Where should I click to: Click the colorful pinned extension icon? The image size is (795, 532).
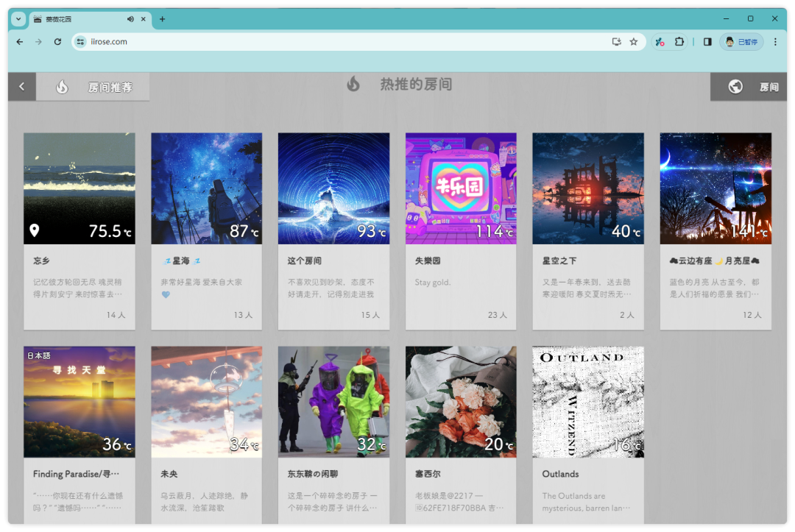point(660,41)
